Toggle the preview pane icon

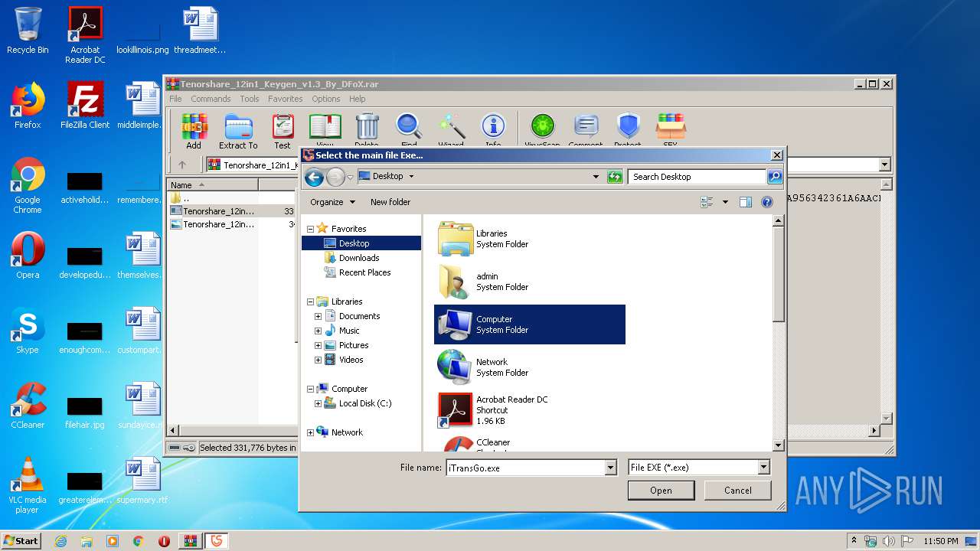(x=746, y=202)
